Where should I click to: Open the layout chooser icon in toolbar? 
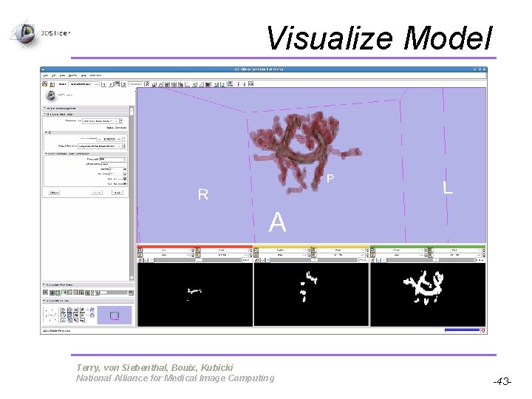(x=231, y=83)
